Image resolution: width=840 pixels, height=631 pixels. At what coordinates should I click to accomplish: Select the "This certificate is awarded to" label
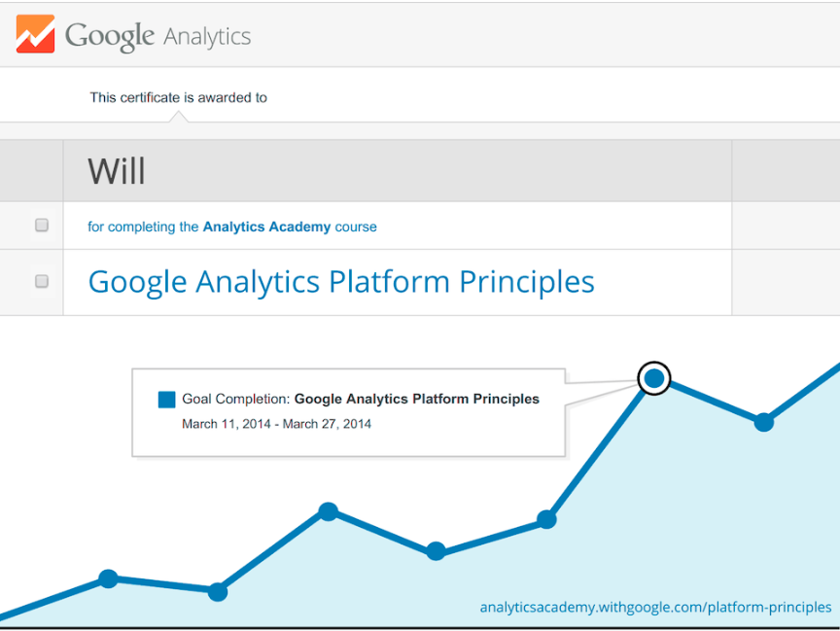178,97
